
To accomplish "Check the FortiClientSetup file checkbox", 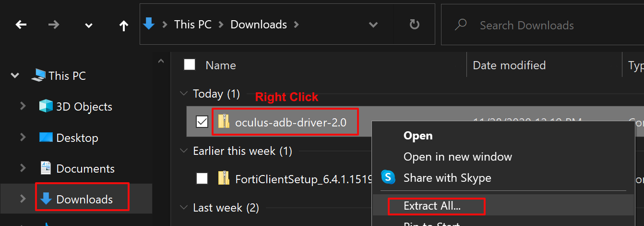I will [x=202, y=179].
